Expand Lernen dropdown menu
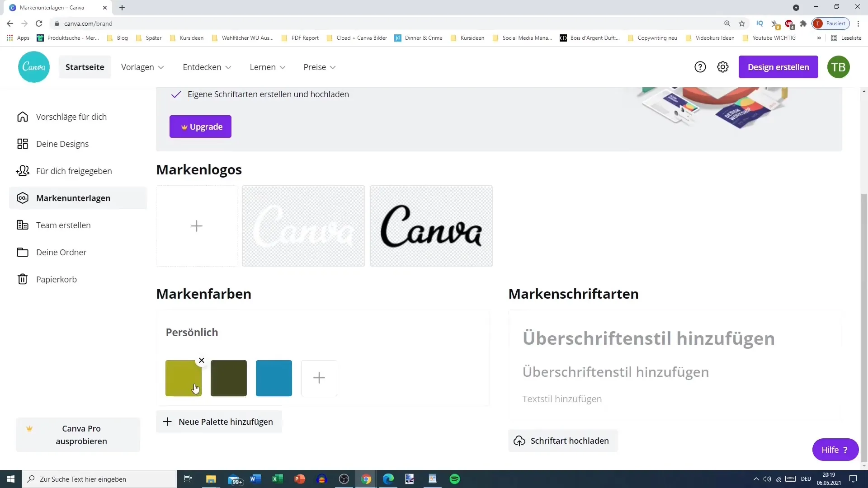 (268, 67)
